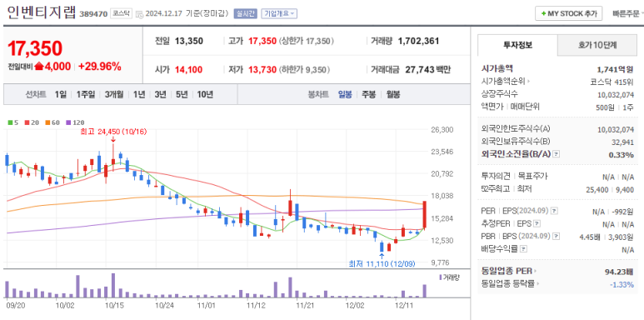Click the 동일업종 PER value 94.23배
This screenshot has width=644, height=320.
[619, 271]
